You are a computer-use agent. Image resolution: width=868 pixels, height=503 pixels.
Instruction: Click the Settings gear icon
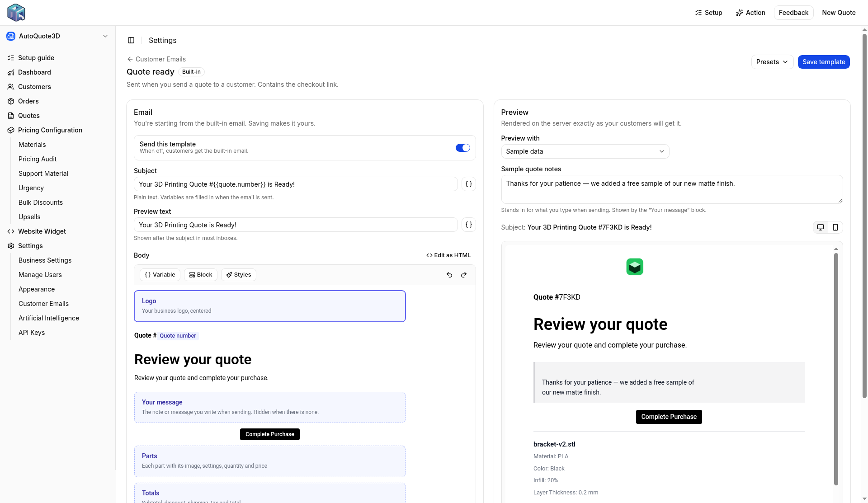pos(11,246)
